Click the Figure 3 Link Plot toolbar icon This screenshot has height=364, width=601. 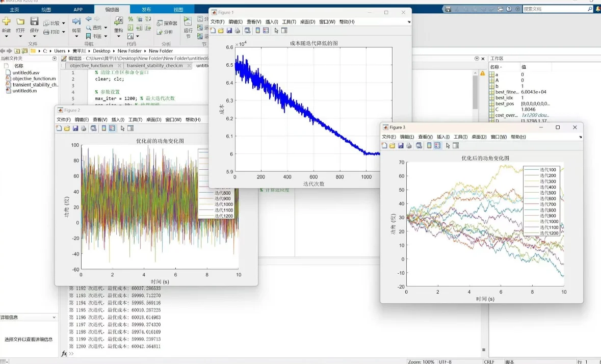click(x=419, y=146)
